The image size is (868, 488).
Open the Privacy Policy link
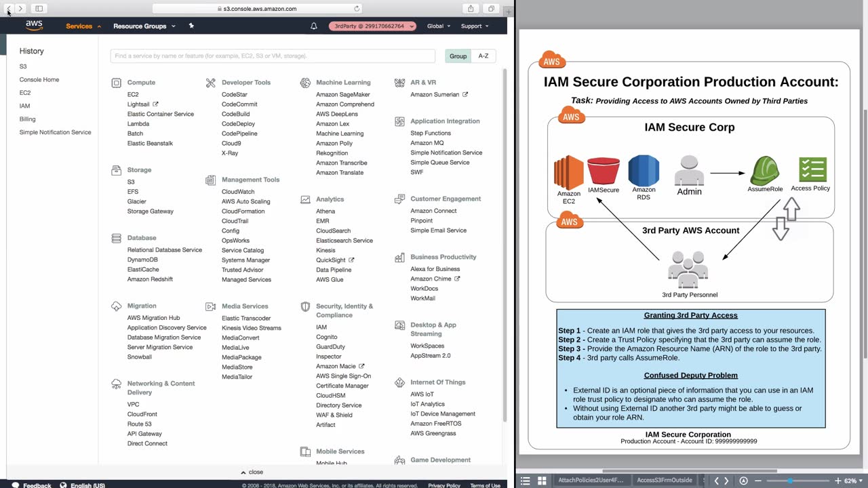point(444,485)
